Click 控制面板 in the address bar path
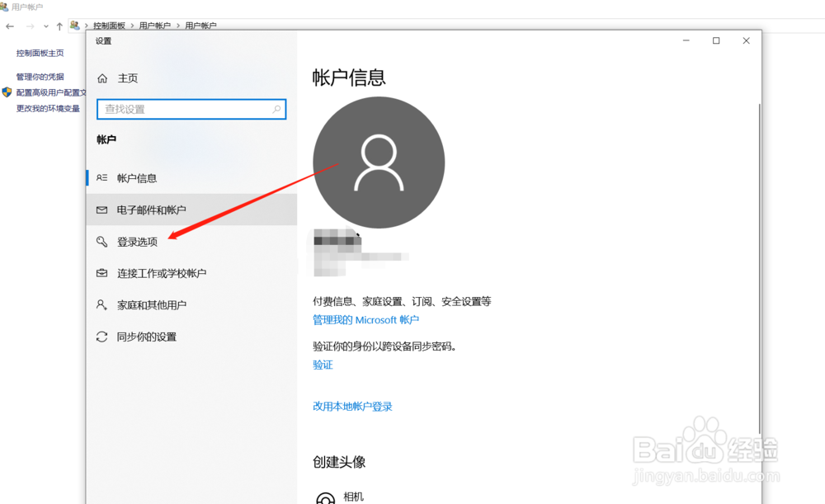This screenshot has height=504, width=825. pos(108,26)
